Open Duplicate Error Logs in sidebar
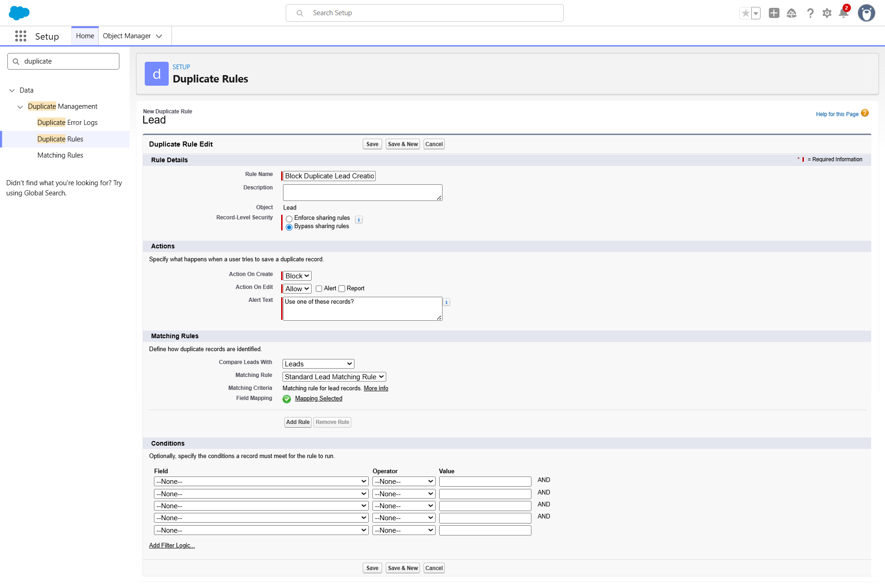This screenshot has height=588, width=885. (67, 123)
